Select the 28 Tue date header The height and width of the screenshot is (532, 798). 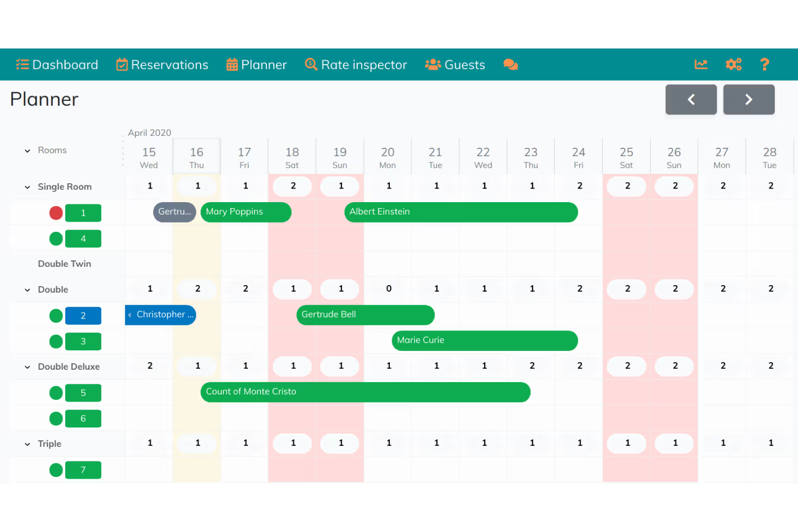pos(770,157)
